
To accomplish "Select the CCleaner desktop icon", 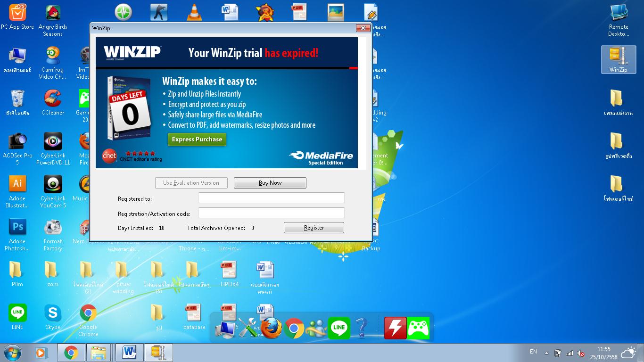I will click(53, 103).
